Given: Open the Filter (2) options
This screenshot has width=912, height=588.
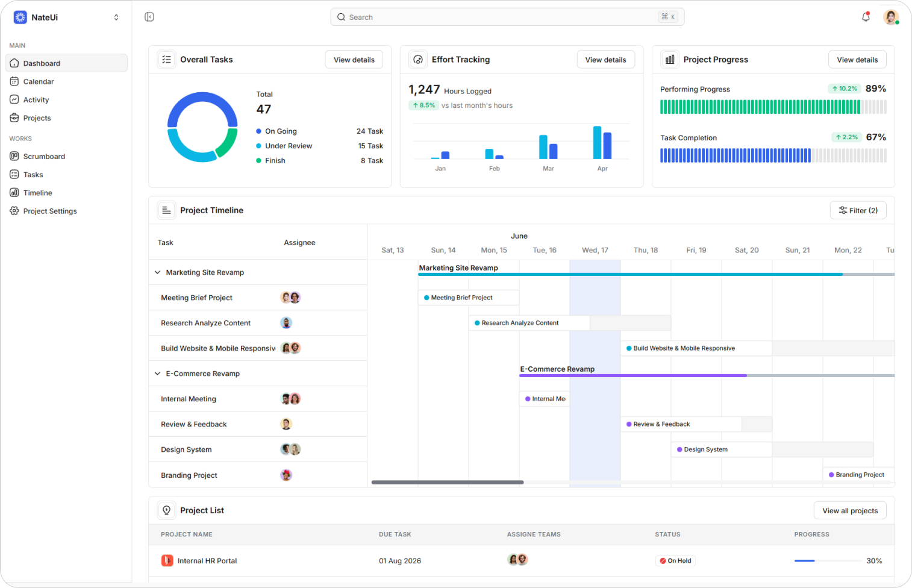Looking at the screenshot, I should tap(858, 210).
